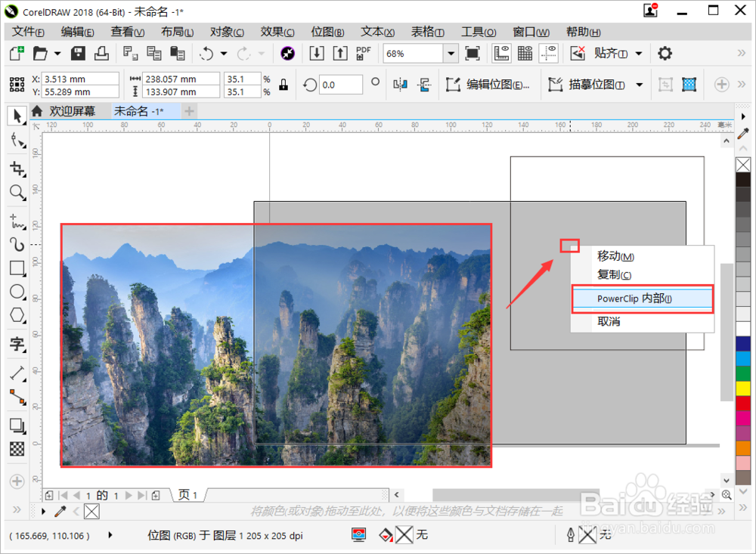This screenshot has width=756, height=554.
Task: Select the Pick tool in the toolbox
Action: (17, 116)
